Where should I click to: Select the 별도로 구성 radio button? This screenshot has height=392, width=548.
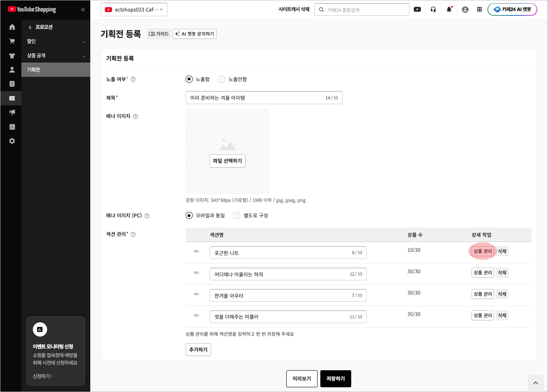point(237,215)
